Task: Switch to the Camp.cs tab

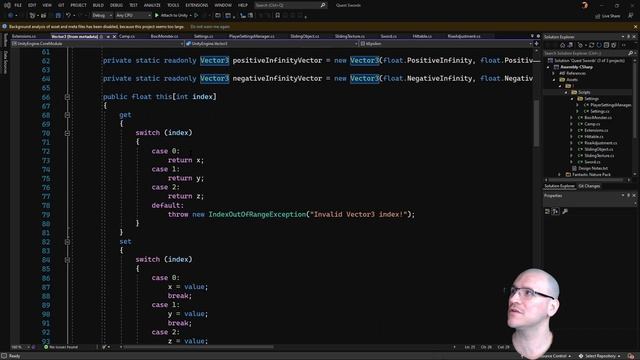Action: click(x=127, y=36)
